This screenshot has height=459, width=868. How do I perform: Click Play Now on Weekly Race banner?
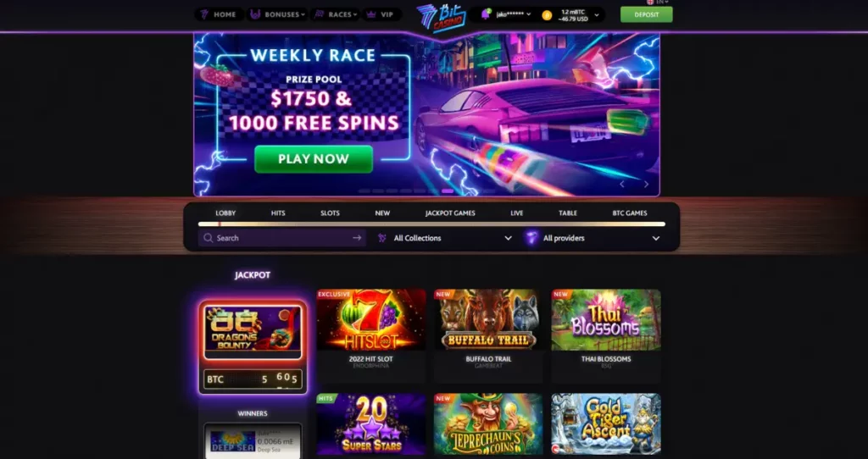click(314, 159)
